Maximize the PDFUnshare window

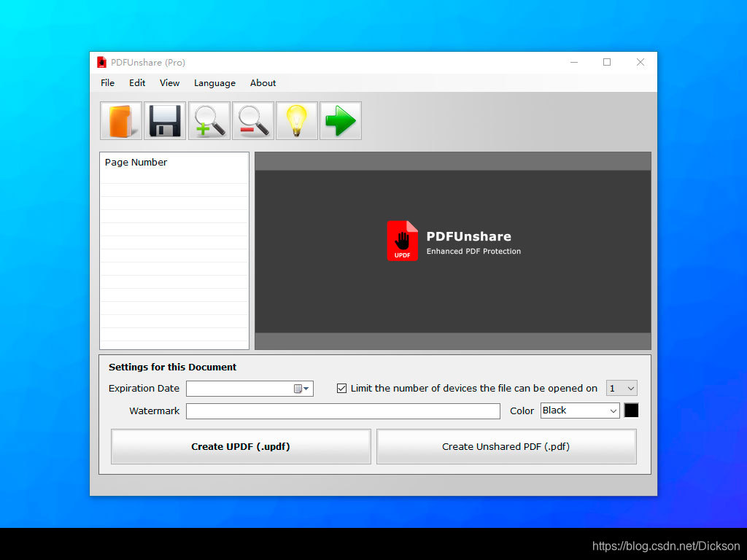[607, 63]
